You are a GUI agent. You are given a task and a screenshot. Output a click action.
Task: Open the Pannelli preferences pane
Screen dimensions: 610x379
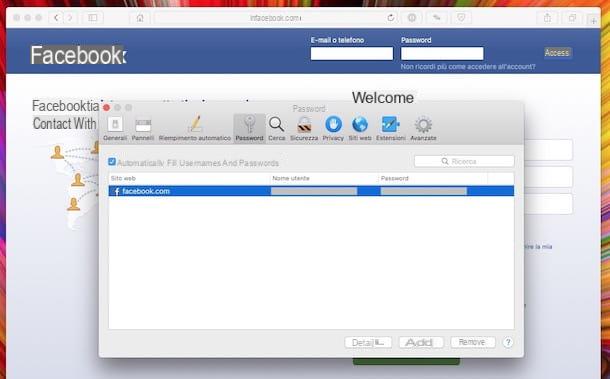point(143,128)
